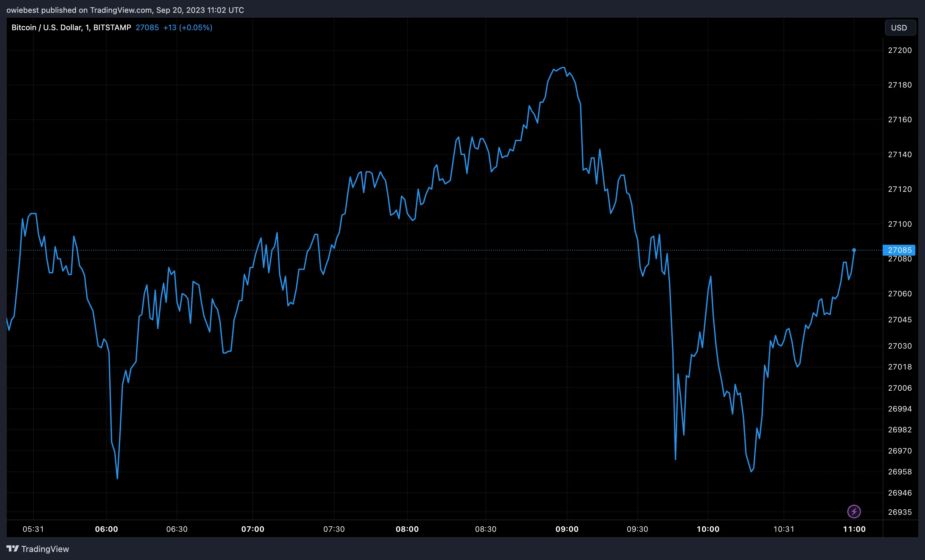
Task: Toggle the chart legend price display
Action: point(147,27)
